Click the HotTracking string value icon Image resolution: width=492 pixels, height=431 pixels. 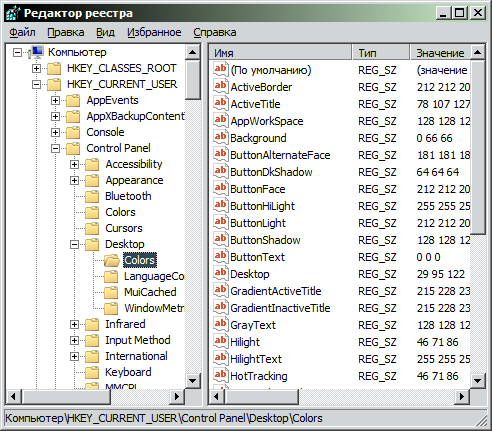click(220, 376)
